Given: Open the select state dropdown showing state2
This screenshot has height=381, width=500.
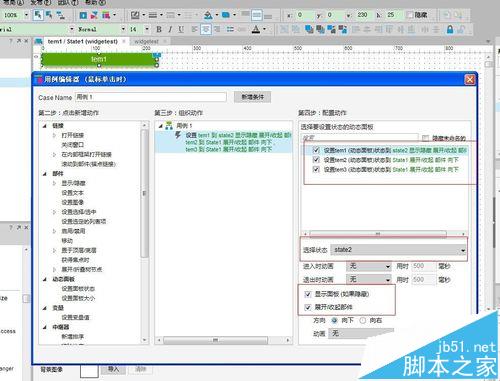Looking at the screenshot, I should click(x=398, y=250).
